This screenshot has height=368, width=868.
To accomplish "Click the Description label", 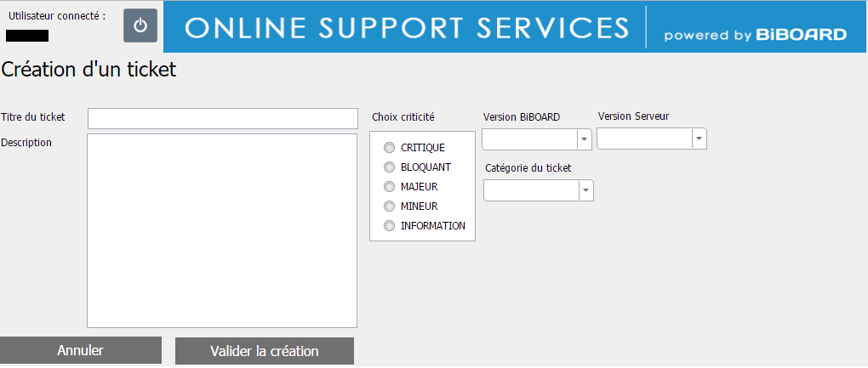I will tap(26, 142).
